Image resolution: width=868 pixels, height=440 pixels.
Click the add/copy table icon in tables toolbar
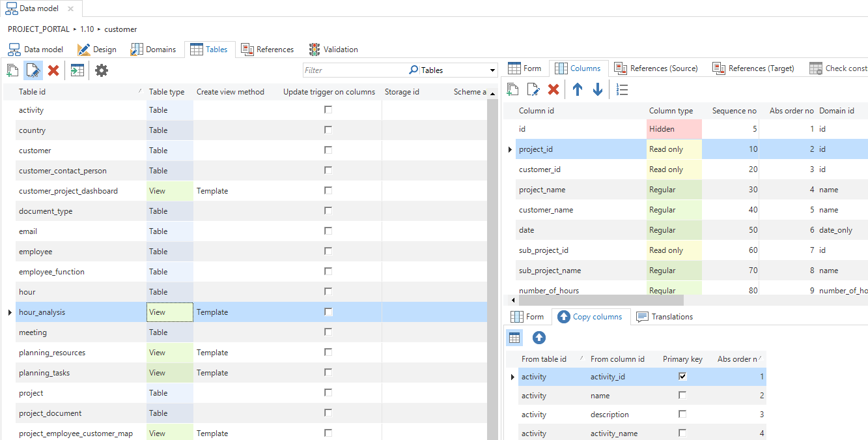tap(13, 70)
